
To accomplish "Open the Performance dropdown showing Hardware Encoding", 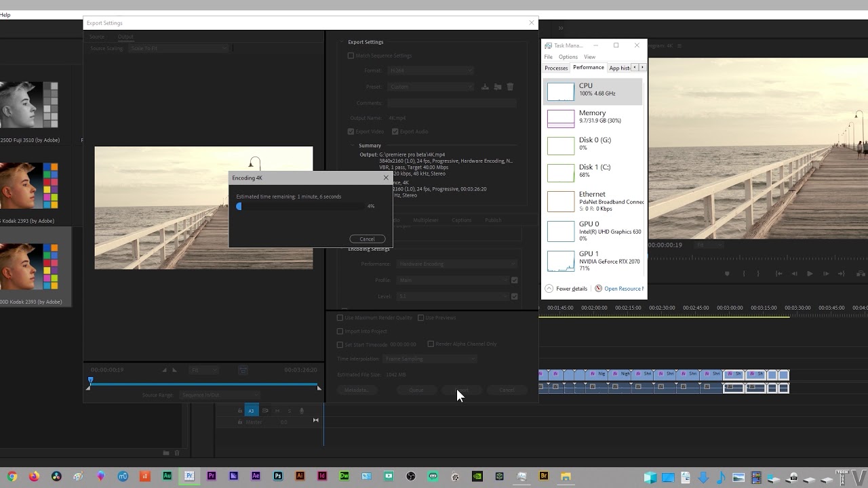I will pyautogui.click(x=457, y=264).
